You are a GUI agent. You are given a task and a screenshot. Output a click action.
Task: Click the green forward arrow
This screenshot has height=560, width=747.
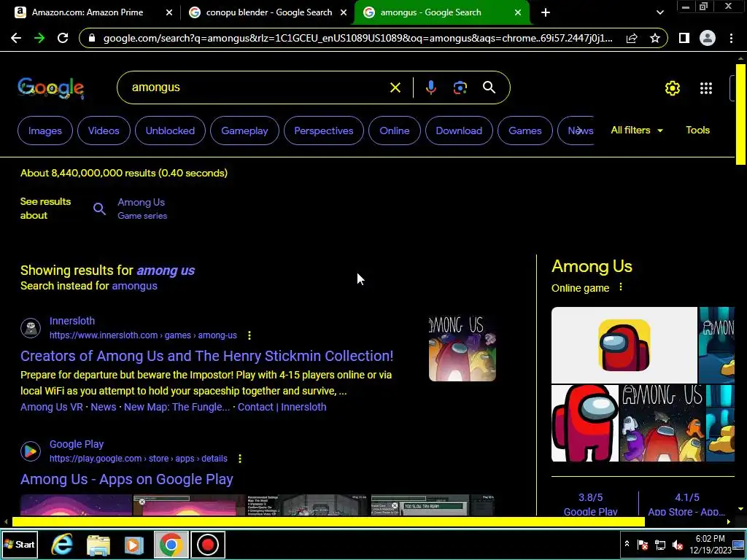[x=39, y=38]
